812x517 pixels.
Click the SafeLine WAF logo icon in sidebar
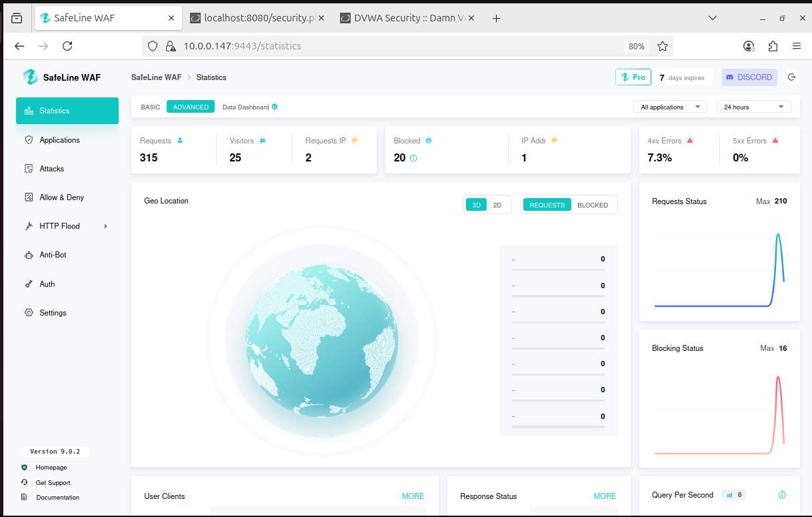(x=31, y=77)
